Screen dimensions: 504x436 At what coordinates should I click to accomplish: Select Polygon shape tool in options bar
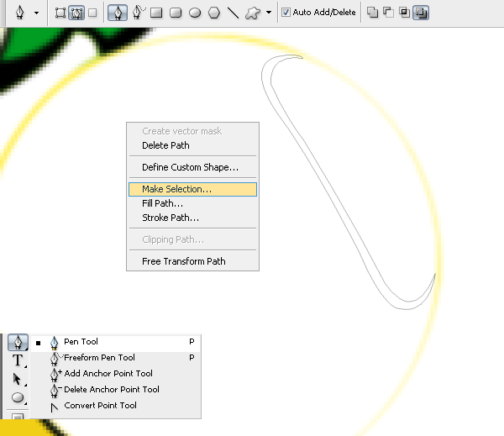point(214,13)
